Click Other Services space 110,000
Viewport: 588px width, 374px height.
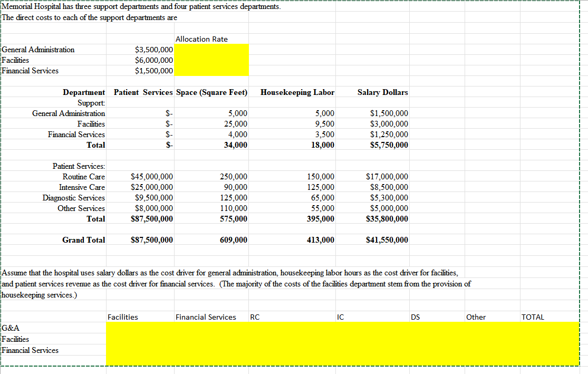pyautogui.click(x=234, y=208)
